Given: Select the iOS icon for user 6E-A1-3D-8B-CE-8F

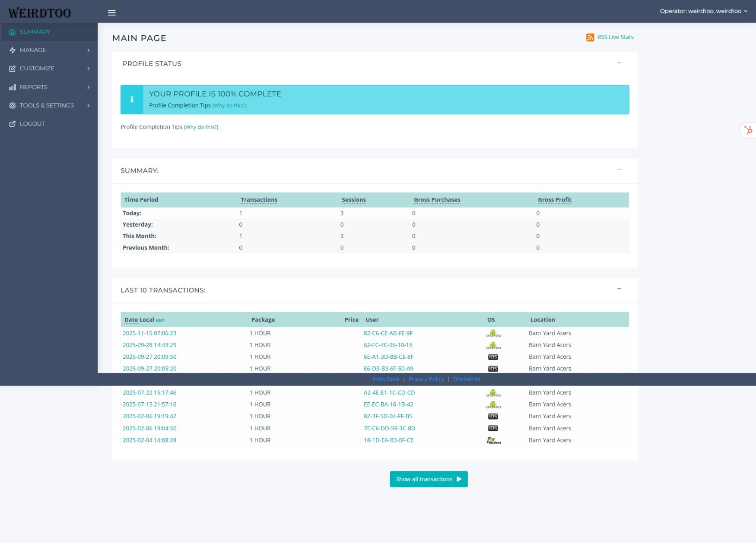Looking at the screenshot, I should point(492,357).
